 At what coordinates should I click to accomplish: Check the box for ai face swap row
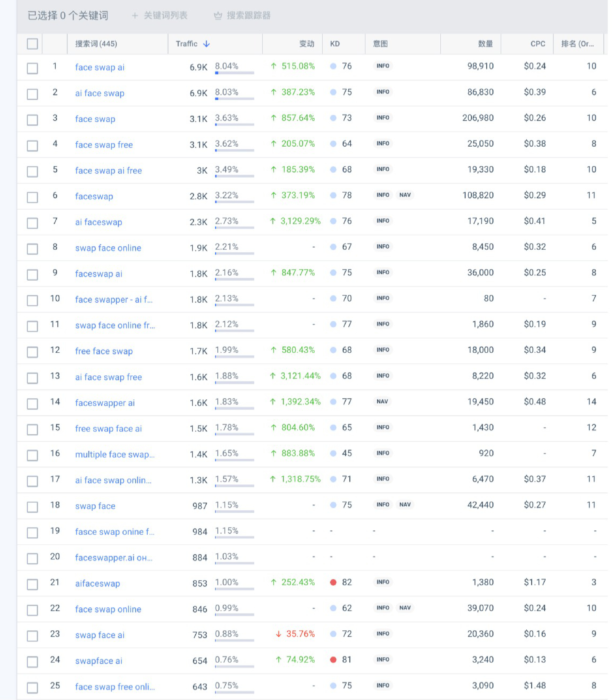tap(32, 94)
